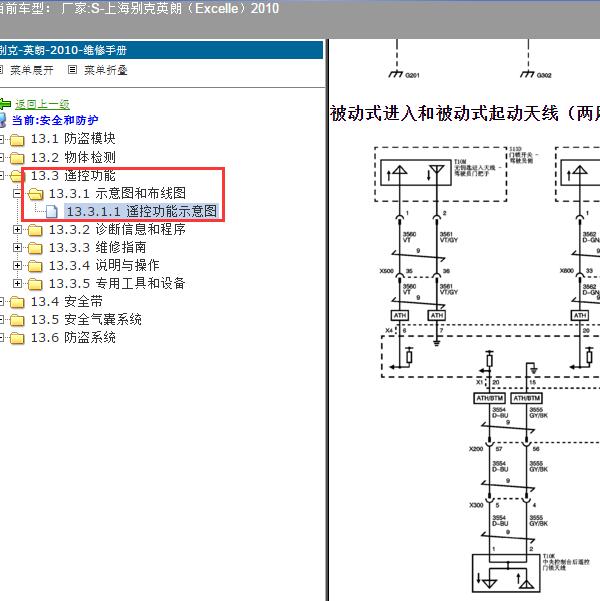The image size is (600, 601).
Task: Click the left ATH/BTM box in diagram
Action: (x=490, y=398)
